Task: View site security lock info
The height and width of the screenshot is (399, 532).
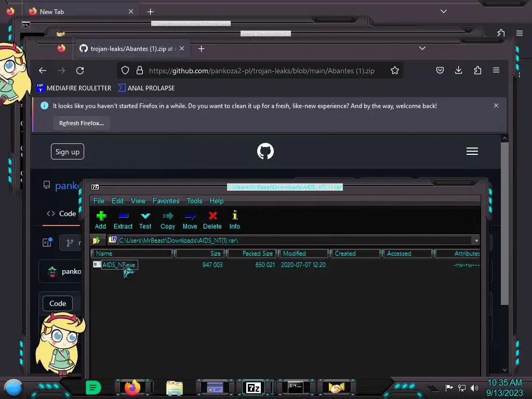Action: tap(139, 71)
